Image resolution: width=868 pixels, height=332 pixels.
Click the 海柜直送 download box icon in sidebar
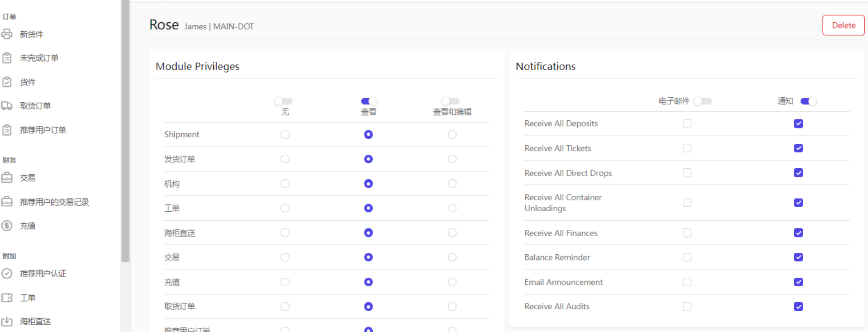(7, 322)
